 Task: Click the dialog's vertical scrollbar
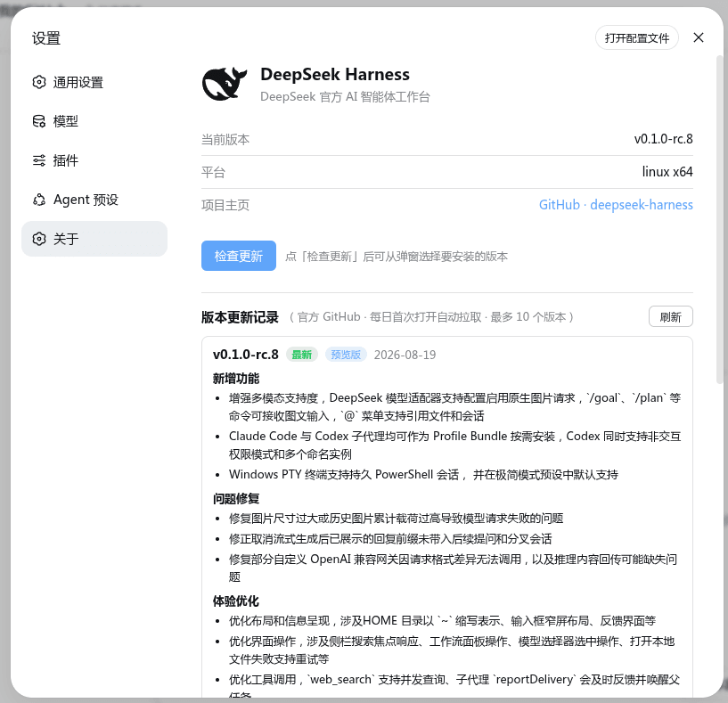tap(720, 218)
